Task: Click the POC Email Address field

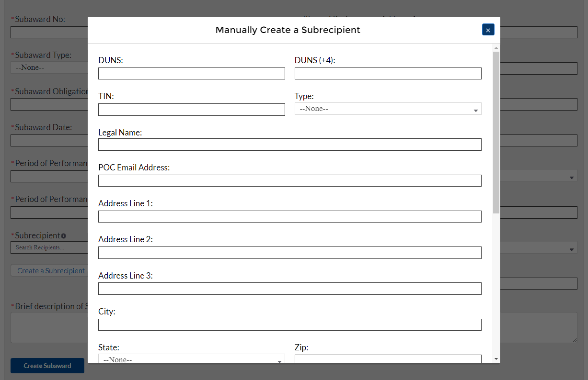Action: pyautogui.click(x=289, y=180)
